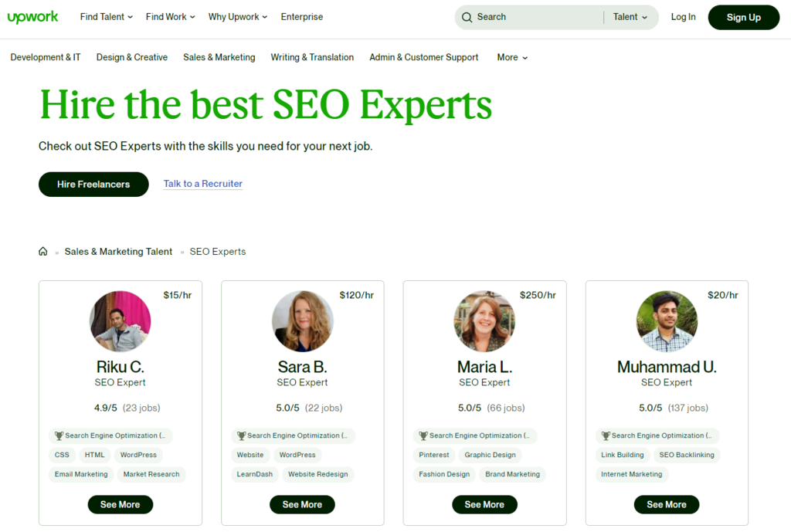Open the Enterprise menu item
791x532 pixels.
click(302, 17)
